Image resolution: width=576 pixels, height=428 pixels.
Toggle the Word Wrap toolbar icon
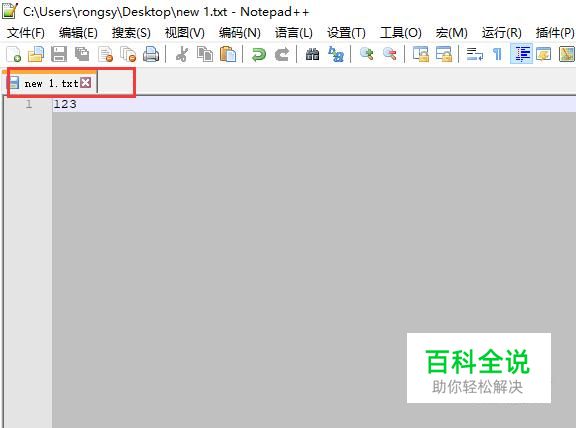[x=475, y=54]
